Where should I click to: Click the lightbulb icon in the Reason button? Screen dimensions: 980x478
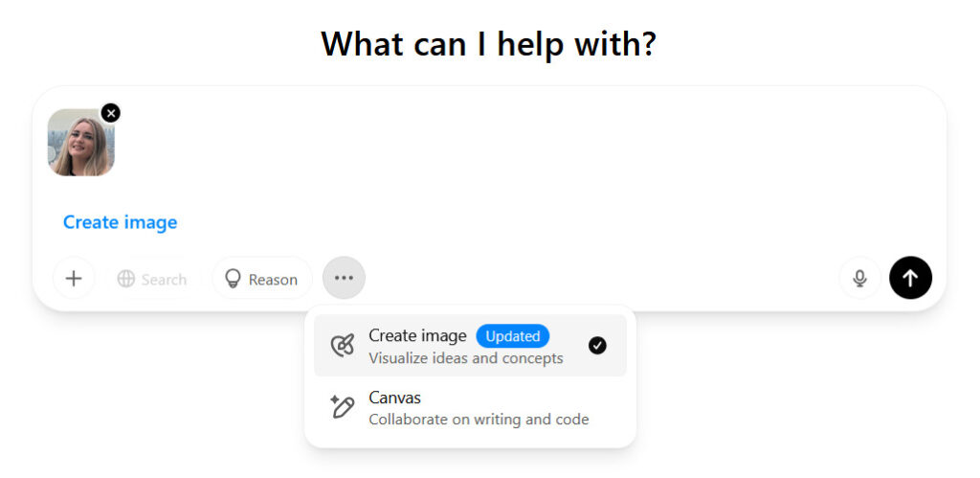click(x=233, y=279)
